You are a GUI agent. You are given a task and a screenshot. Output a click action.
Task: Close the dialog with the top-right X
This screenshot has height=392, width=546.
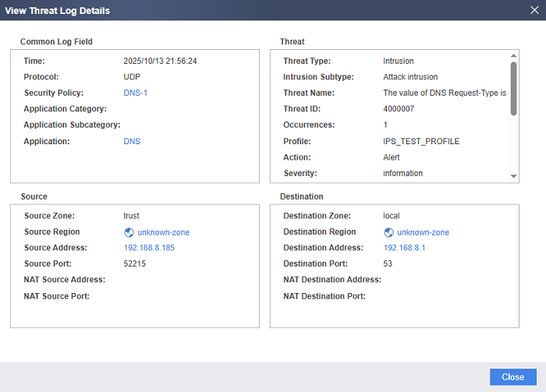tap(534, 10)
